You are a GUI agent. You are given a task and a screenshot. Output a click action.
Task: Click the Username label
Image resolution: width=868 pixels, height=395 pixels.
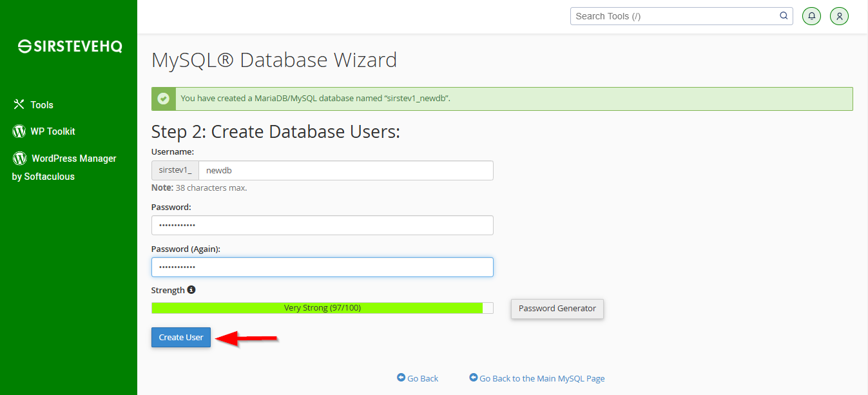click(173, 151)
